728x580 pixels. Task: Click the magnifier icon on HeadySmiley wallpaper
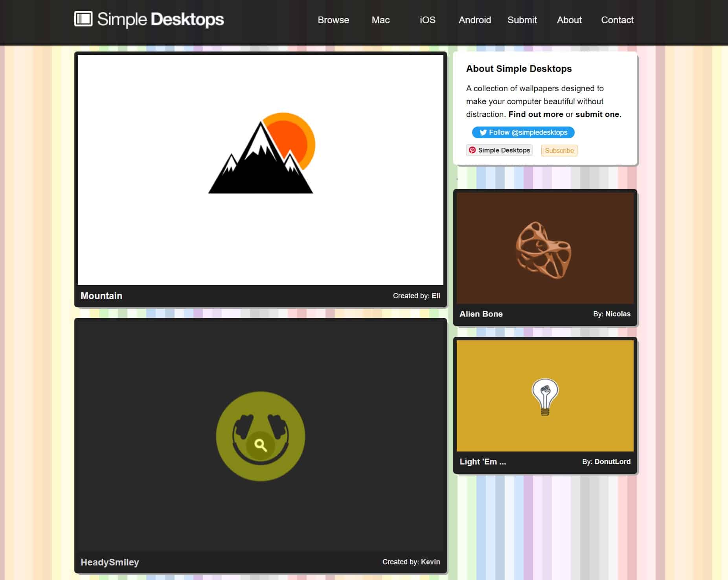260,445
